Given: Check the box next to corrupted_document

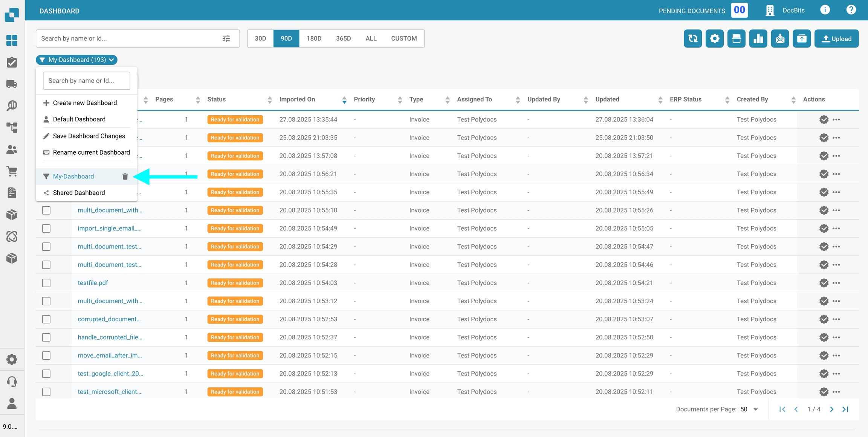Looking at the screenshot, I should 46,319.
